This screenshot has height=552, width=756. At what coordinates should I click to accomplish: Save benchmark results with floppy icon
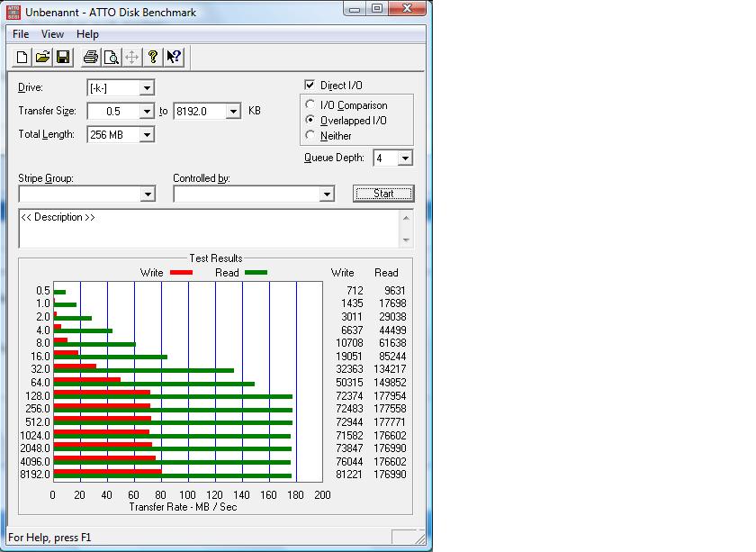[63, 58]
